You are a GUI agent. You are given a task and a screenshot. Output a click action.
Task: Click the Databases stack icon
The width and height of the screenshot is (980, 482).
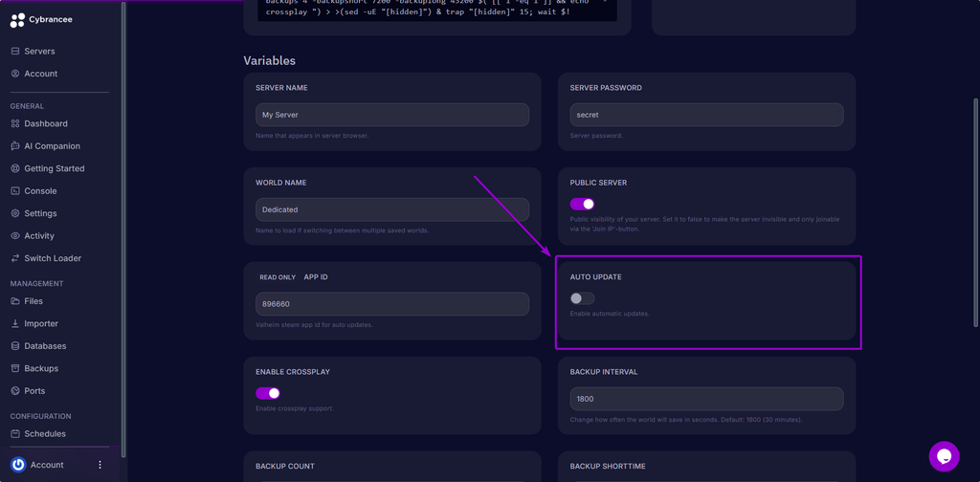[x=15, y=346]
